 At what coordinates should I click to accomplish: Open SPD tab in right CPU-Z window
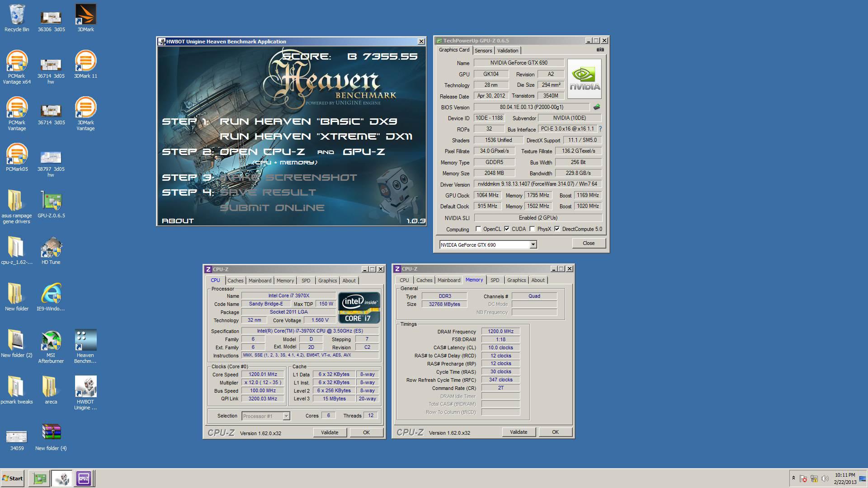495,280
